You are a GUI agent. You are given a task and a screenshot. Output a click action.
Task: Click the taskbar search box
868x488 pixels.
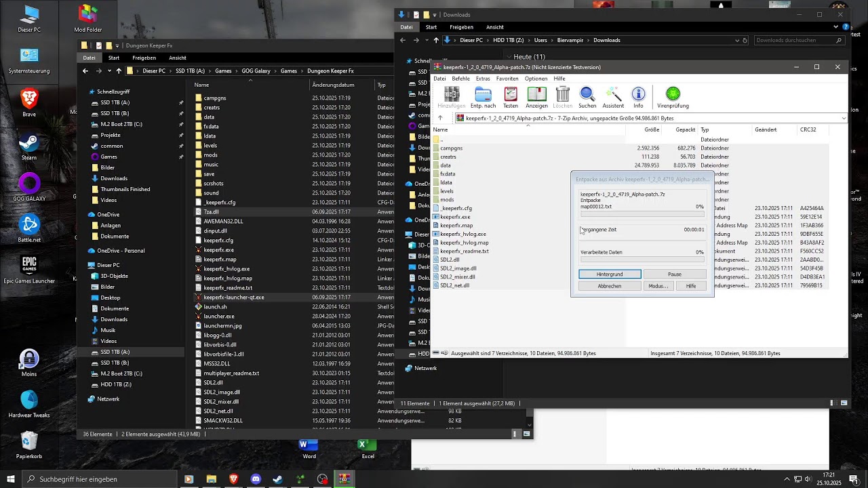coord(100,479)
